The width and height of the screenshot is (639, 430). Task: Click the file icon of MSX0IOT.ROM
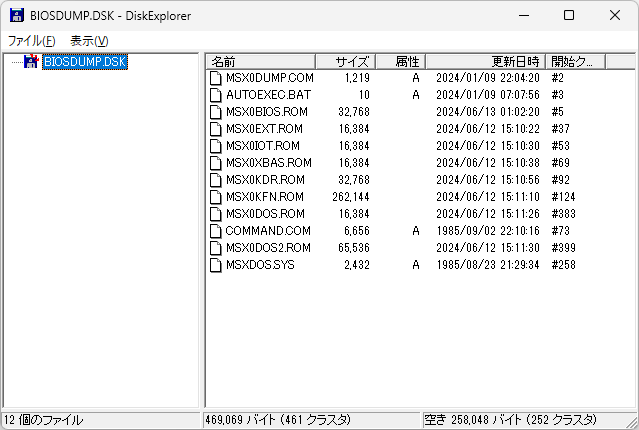click(216, 146)
